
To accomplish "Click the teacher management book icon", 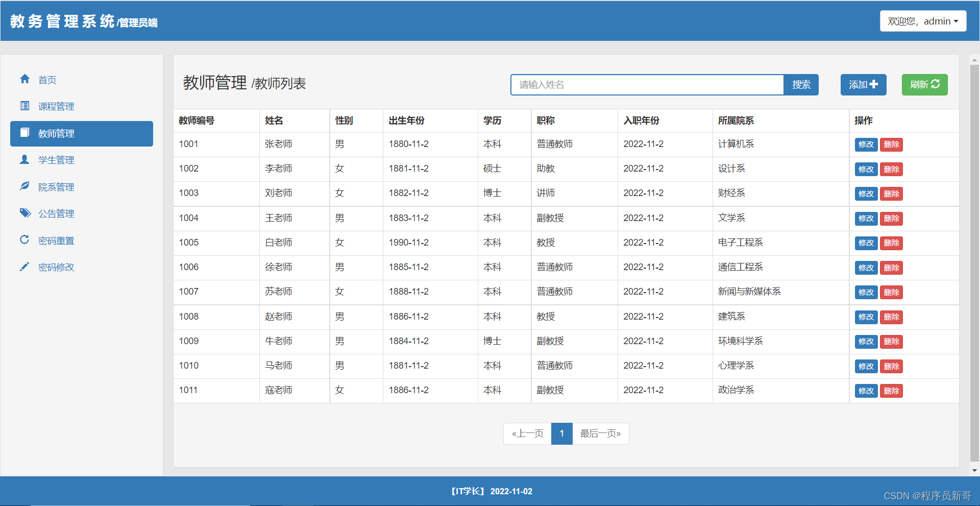I will coord(24,133).
